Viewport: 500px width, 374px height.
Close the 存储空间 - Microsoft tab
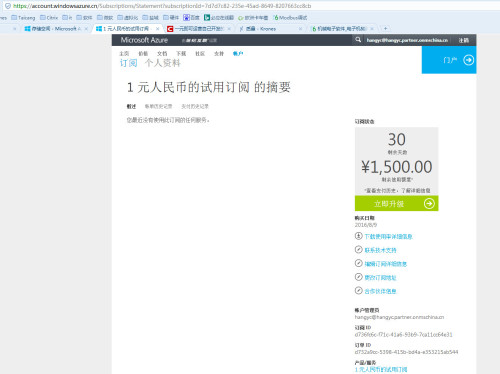86,29
